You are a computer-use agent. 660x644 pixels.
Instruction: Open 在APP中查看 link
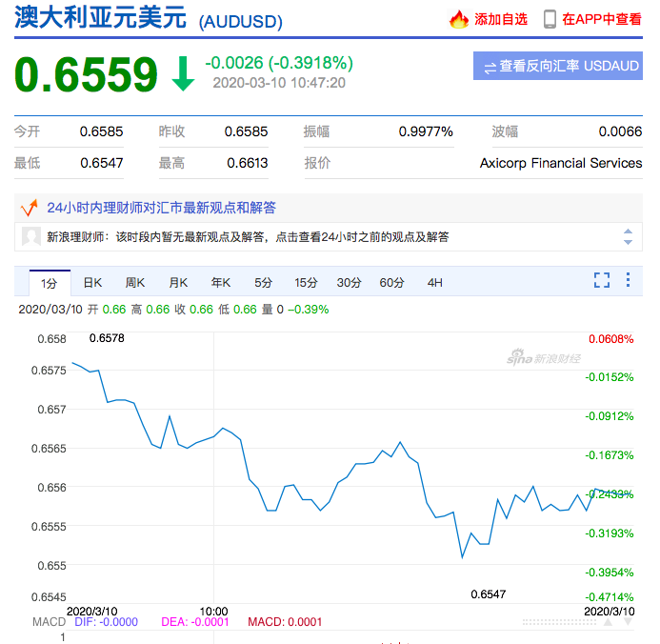[602, 19]
